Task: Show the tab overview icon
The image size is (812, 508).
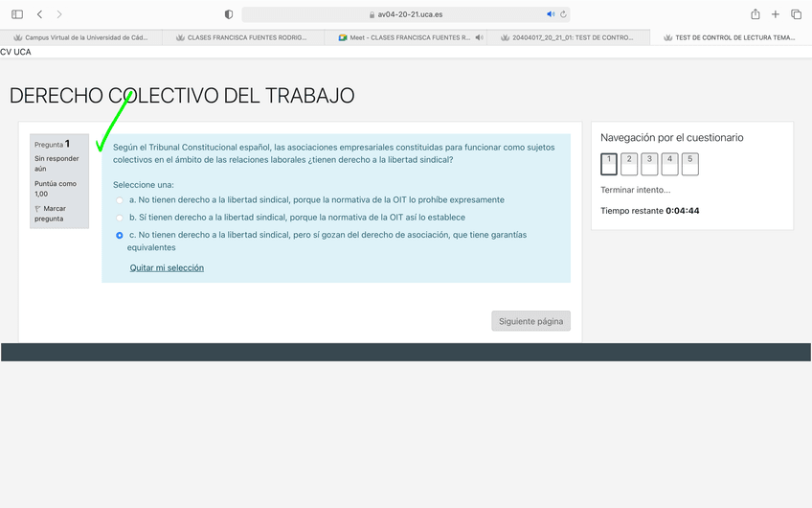Action: (x=796, y=14)
